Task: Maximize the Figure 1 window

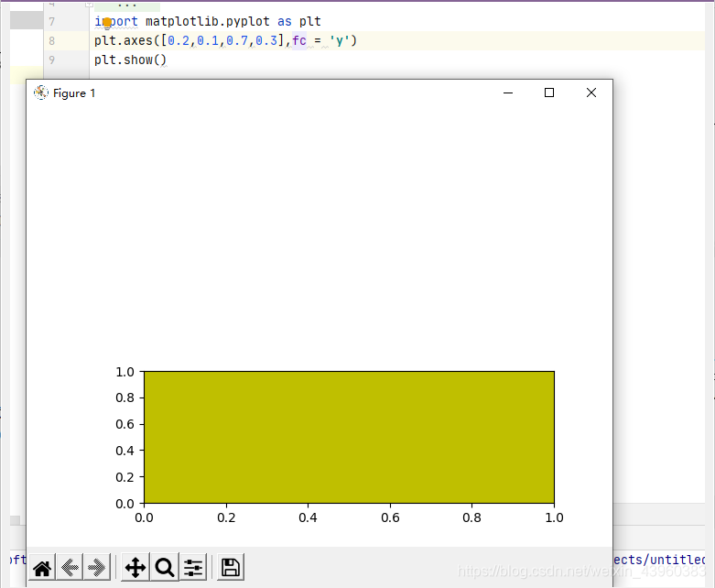Action: [x=549, y=93]
